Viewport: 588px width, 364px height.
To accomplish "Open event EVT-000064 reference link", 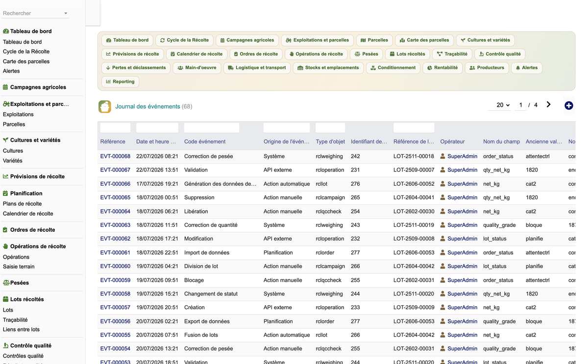I will [x=115, y=211].
